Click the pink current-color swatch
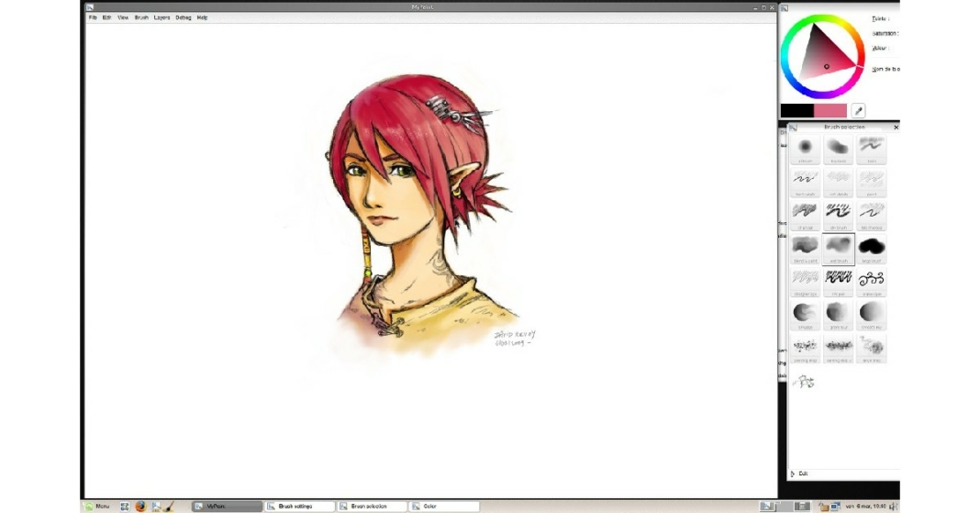Image resolution: width=980 pixels, height=513 pixels. (830, 111)
